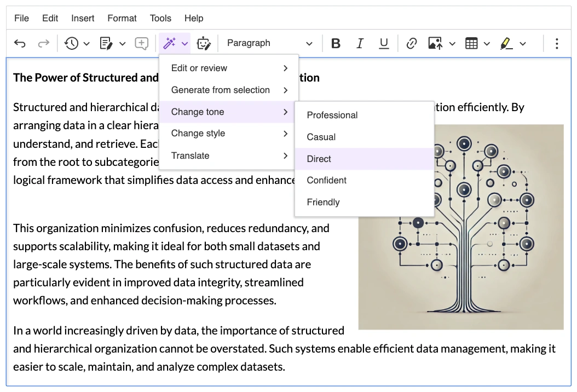This screenshot has height=392, width=577.
Task: Open the Format menu
Action: coord(122,18)
